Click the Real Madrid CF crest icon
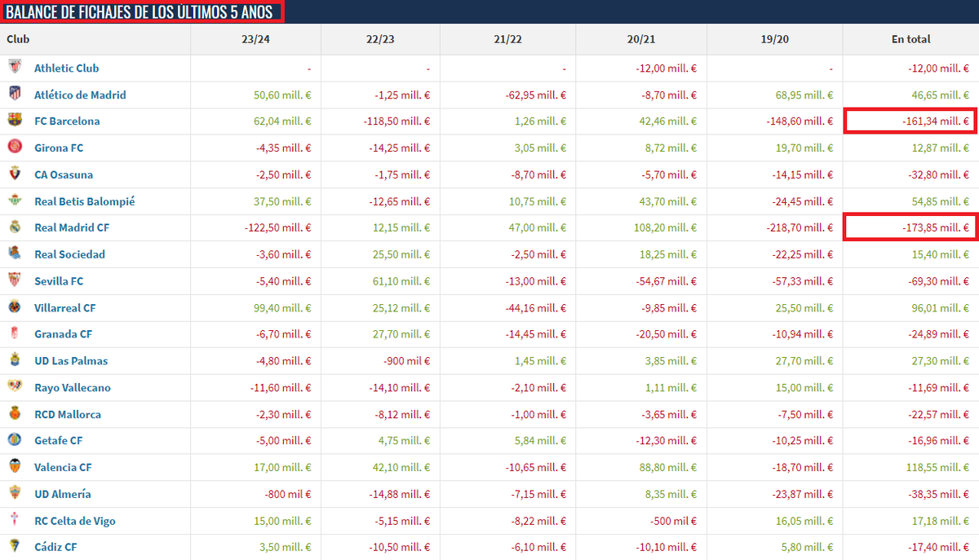 (15, 227)
